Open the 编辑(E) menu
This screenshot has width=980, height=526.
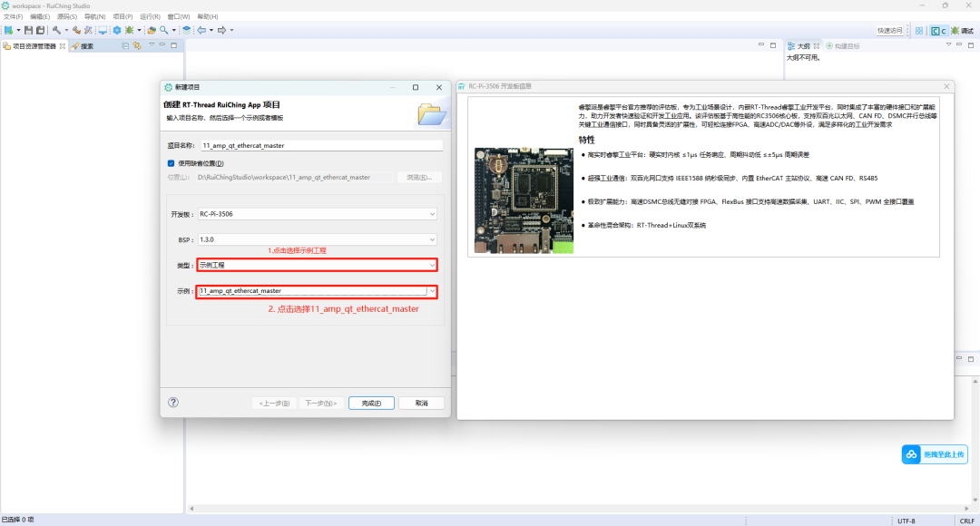click(40, 17)
